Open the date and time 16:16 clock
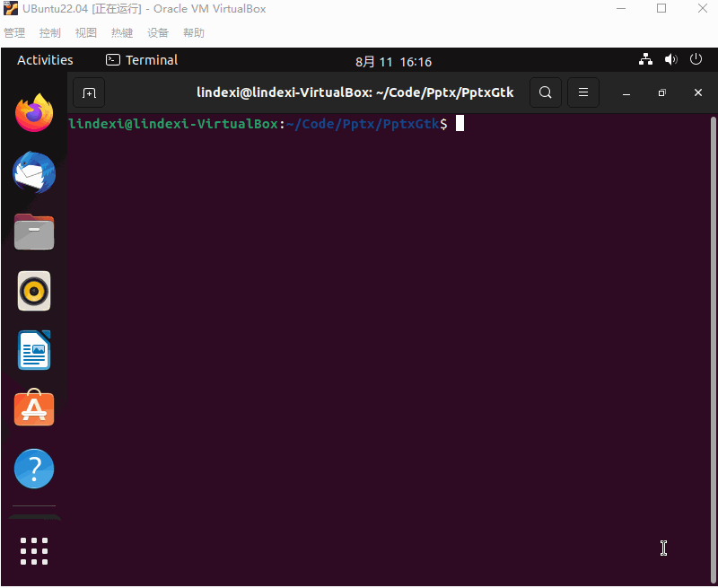The width and height of the screenshot is (718, 588). click(x=393, y=62)
